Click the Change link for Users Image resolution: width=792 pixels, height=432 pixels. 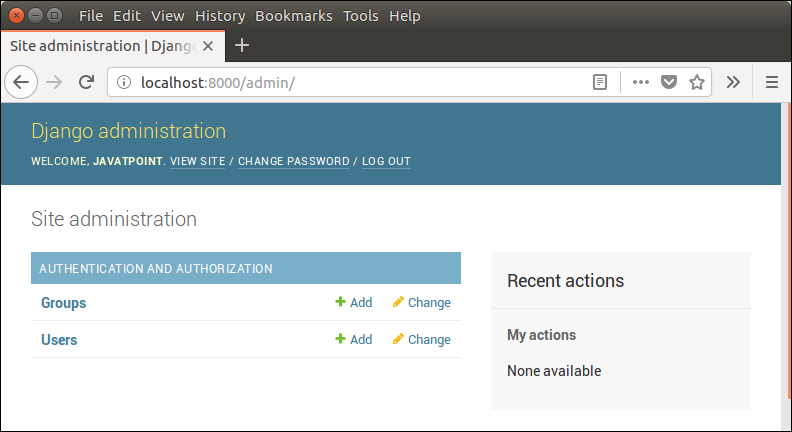point(422,339)
